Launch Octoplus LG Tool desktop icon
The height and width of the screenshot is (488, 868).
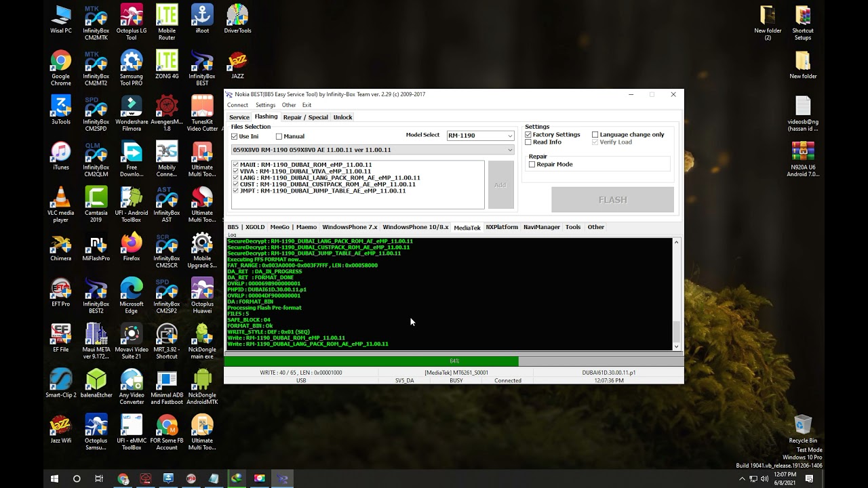[132, 22]
